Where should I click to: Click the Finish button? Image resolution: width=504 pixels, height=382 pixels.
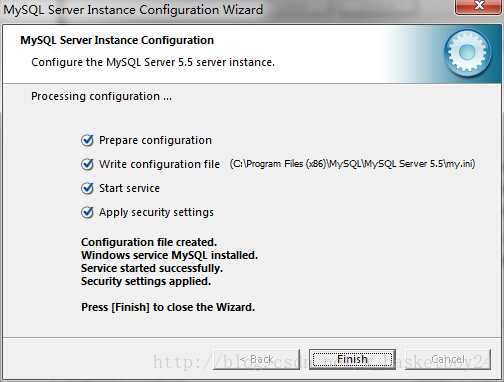352,359
